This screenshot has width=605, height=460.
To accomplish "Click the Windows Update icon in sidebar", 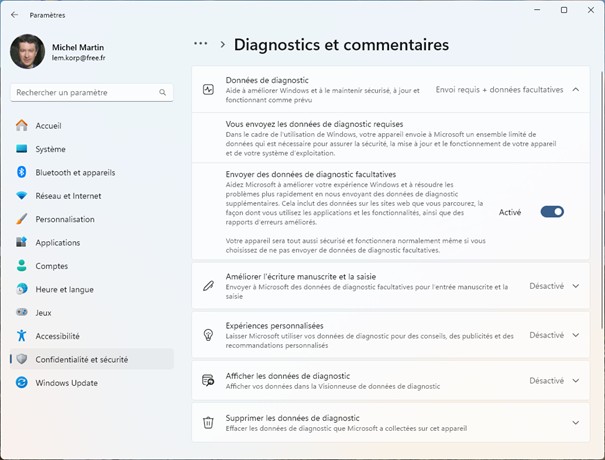I will pyautogui.click(x=21, y=382).
